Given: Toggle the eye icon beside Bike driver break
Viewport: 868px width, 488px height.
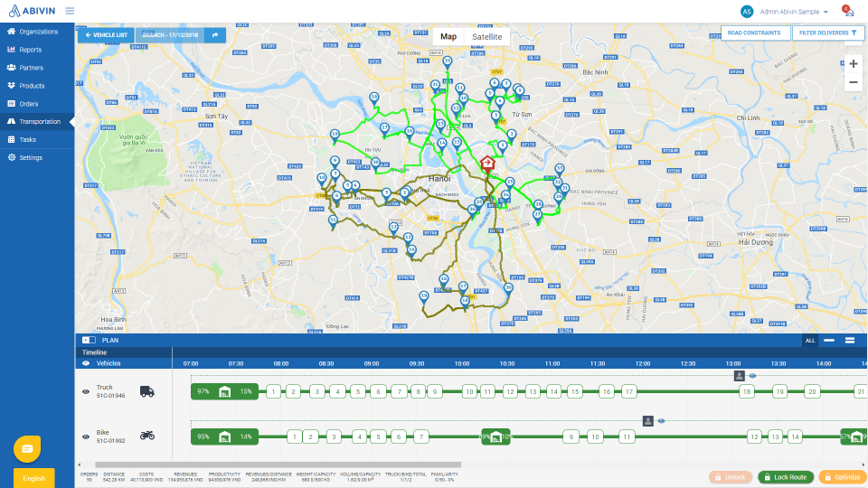Looking at the screenshot, I should tap(661, 421).
